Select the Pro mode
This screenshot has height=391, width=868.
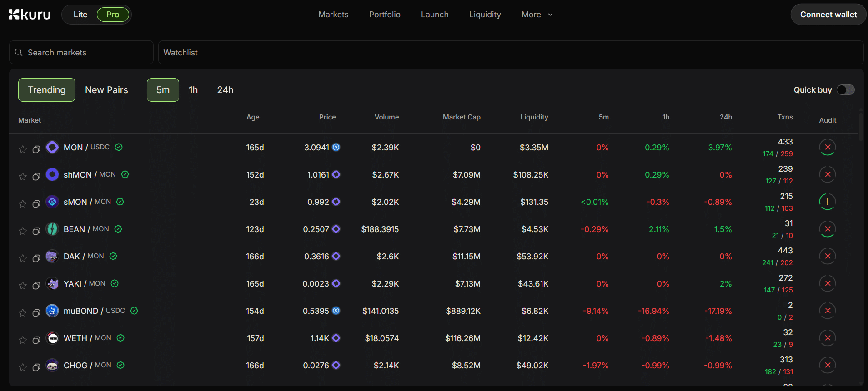pos(113,15)
